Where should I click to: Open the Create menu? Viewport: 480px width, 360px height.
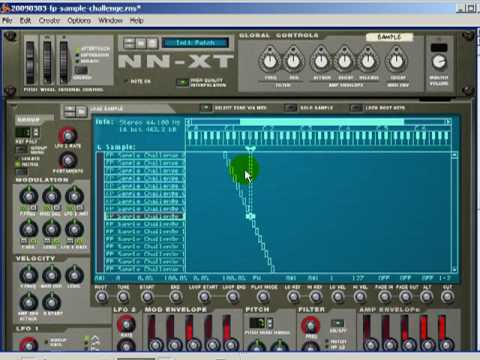[49, 20]
